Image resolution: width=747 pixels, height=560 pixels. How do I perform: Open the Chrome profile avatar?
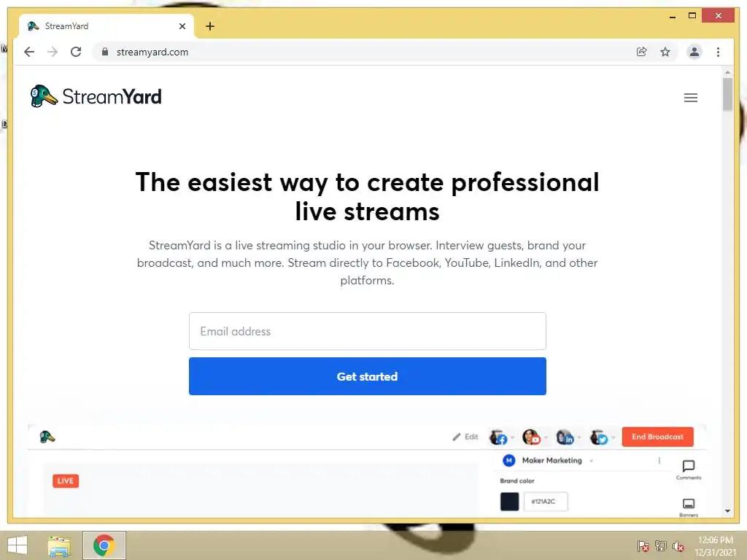tap(694, 52)
